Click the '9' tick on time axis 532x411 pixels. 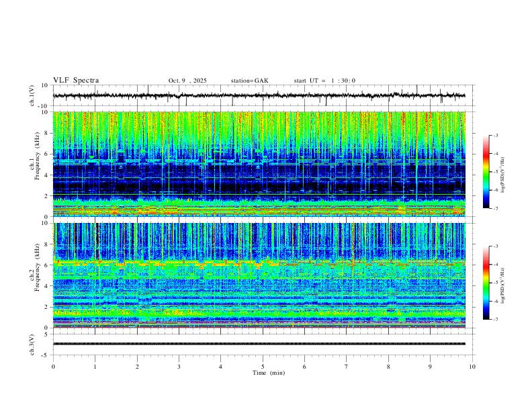tap(430, 367)
